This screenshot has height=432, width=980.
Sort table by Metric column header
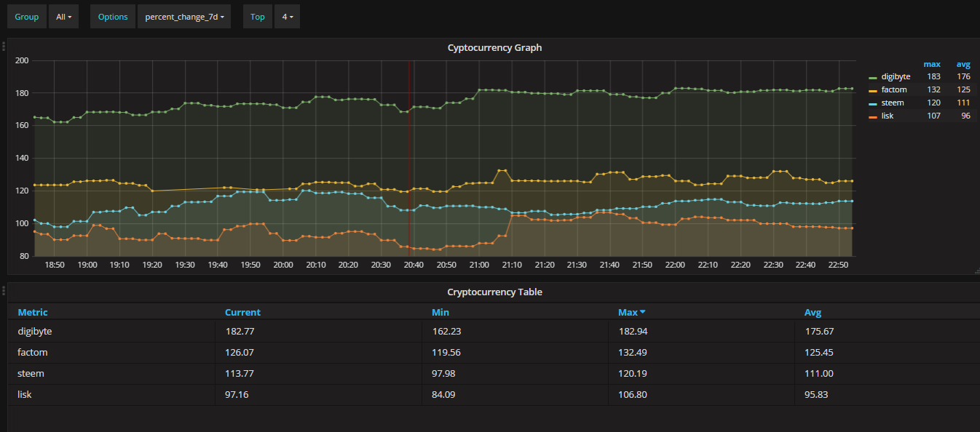(33, 312)
